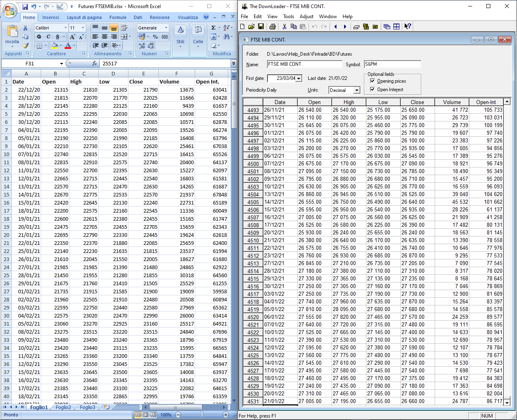517x420 pixels.
Task: Switch to Page Layout view in Excel status bar
Action: click(145, 415)
